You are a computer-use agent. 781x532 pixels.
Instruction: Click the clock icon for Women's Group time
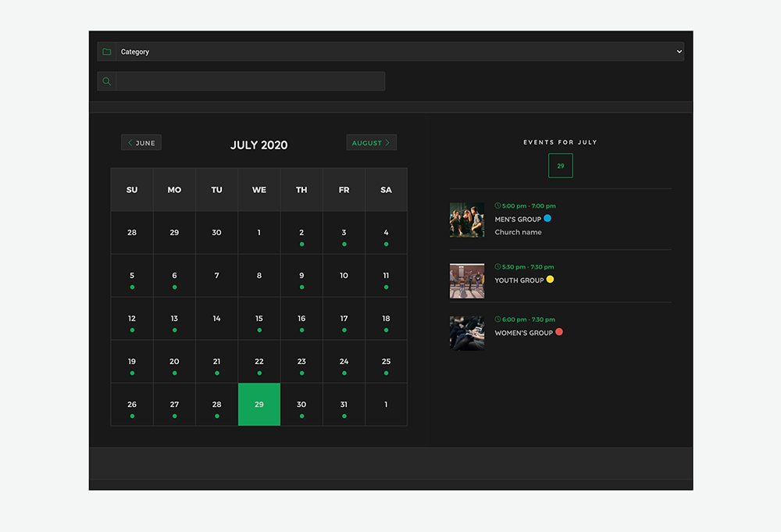pos(497,319)
